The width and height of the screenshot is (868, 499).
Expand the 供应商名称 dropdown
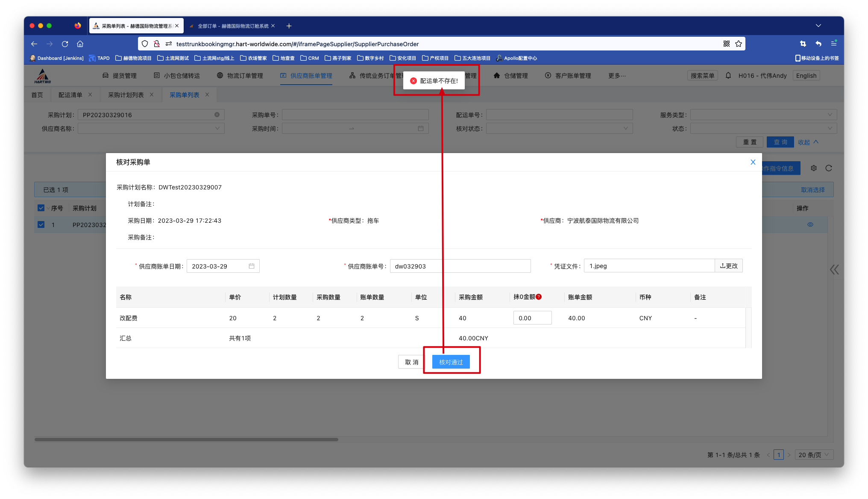click(151, 128)
